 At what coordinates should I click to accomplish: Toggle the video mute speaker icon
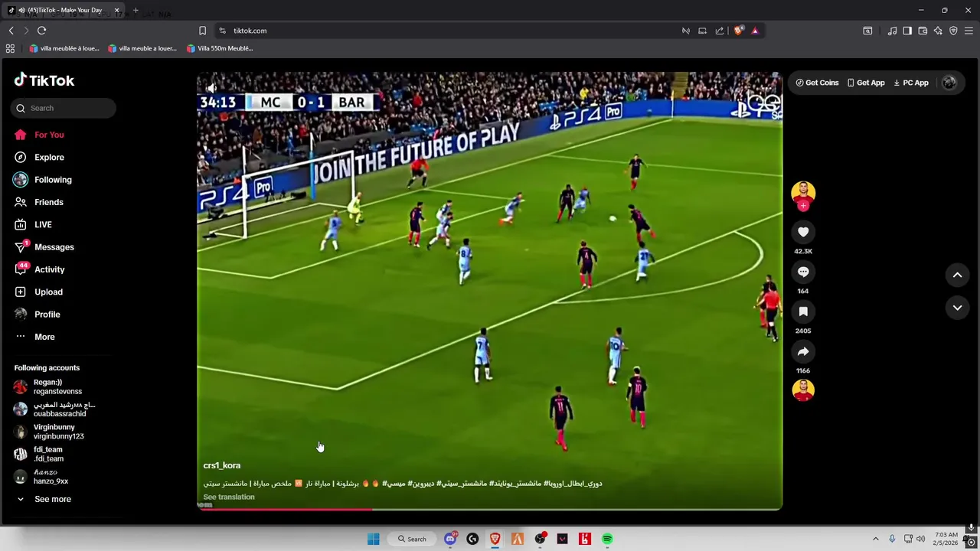(212, 88)
